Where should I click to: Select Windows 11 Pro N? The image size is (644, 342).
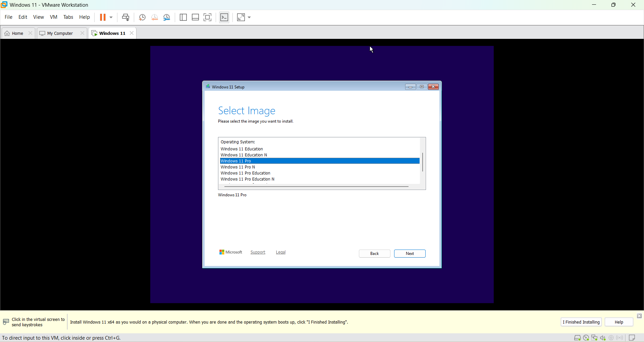coord(320,167)
